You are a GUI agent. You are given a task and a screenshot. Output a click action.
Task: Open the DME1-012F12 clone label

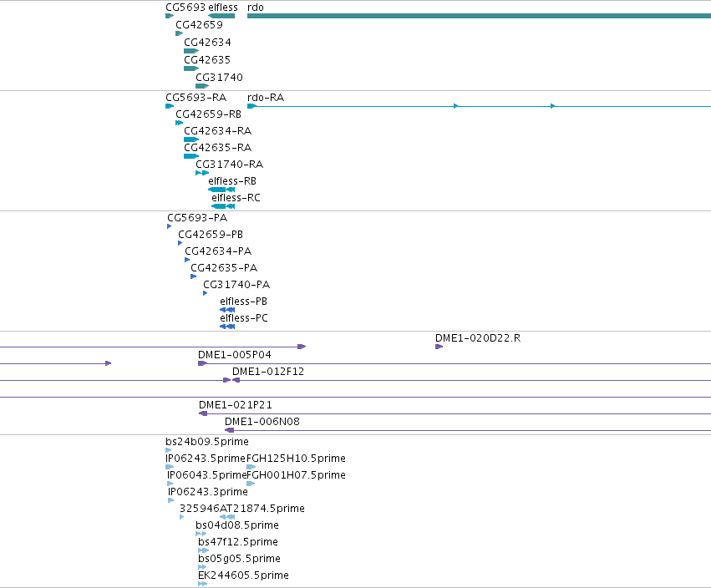[x=268, y=372]
